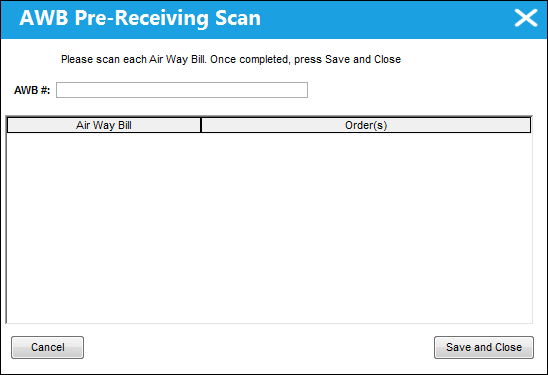Sort by the Order(s) column header
The height and width of the screenshot is (375, 548).
click(x=366, y=125)
